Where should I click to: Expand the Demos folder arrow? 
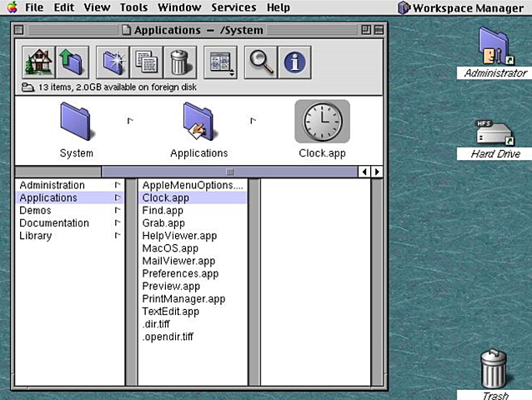pyautogui.click(x=118, y=210)
